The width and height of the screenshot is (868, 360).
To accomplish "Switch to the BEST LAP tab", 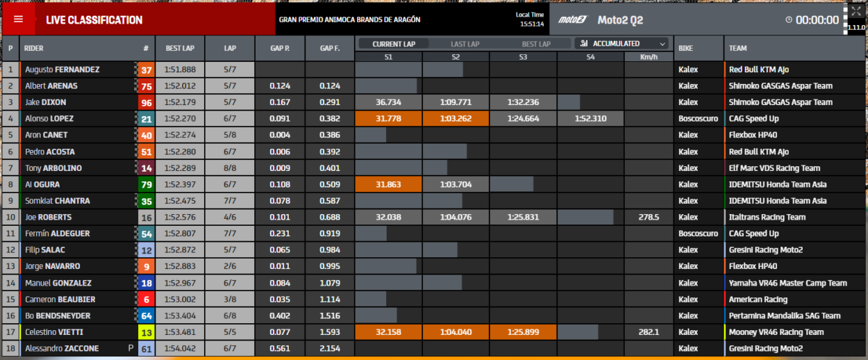I will click(536, 44).
